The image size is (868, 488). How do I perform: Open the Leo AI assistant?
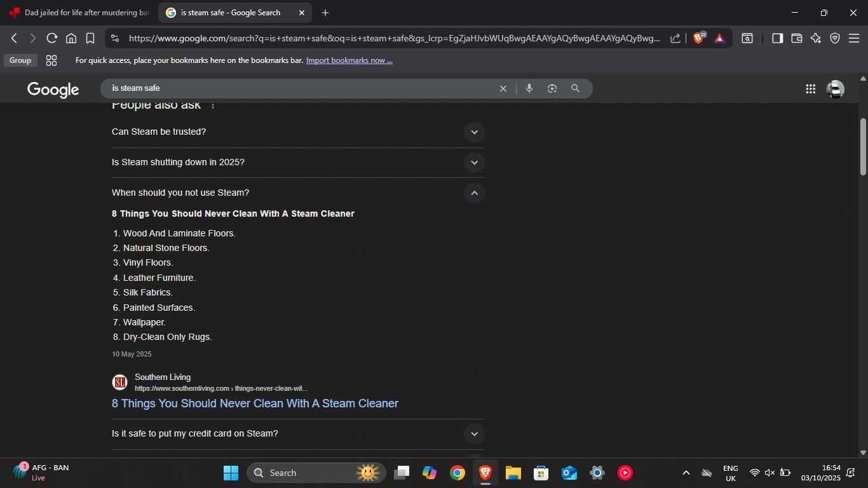point(816,38)
